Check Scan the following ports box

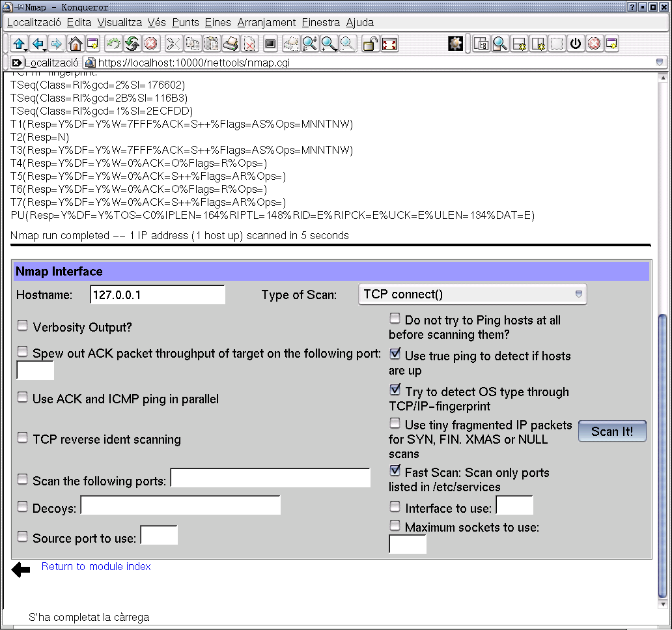22,479
